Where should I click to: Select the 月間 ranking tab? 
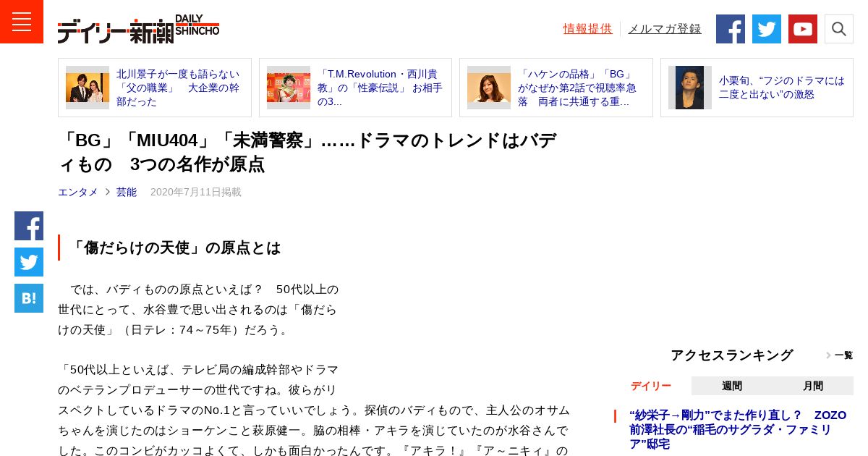click(813, 386)
